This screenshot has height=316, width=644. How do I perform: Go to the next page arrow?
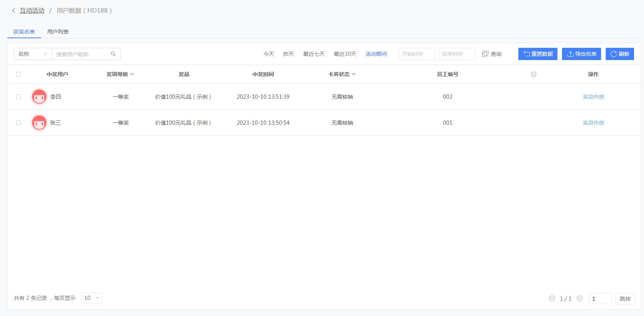580,298
